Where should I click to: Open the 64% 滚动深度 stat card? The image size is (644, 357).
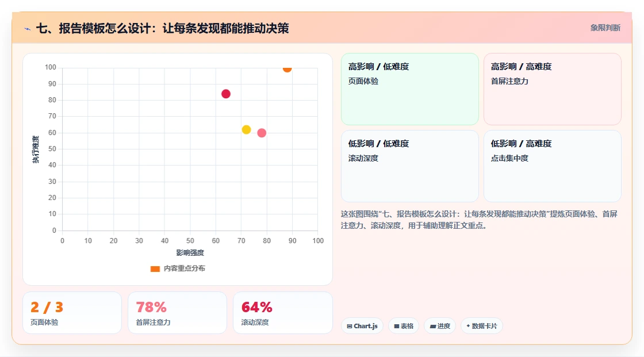point(282,313)
